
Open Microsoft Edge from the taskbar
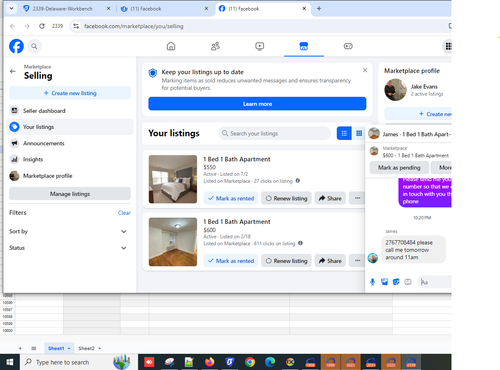270,362
